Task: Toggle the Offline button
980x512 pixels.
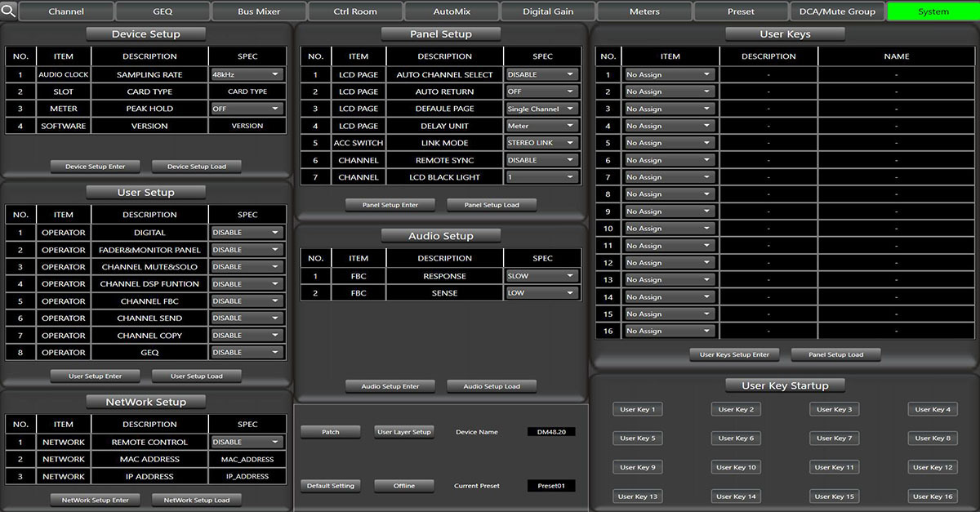Action: (403, 486)
